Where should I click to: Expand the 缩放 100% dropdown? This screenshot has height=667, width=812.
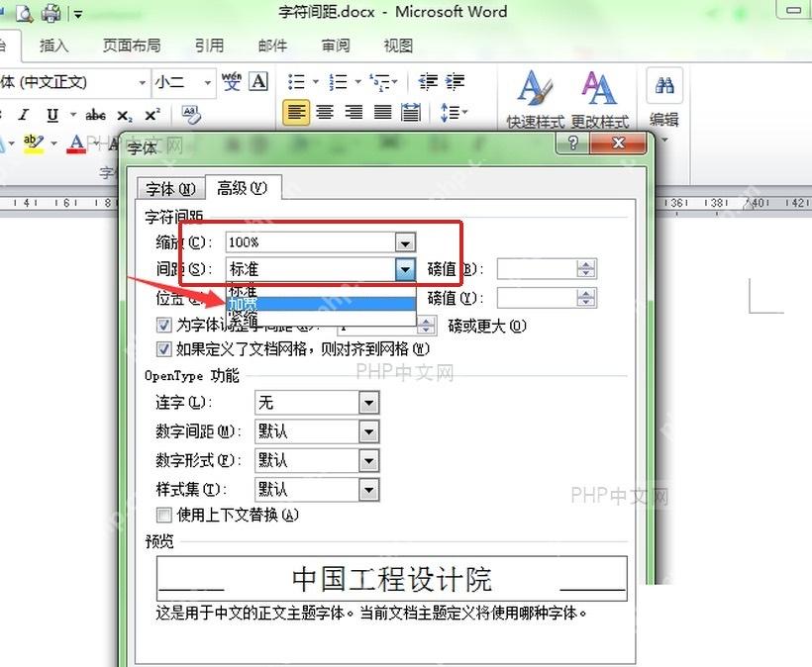[405, 242]
